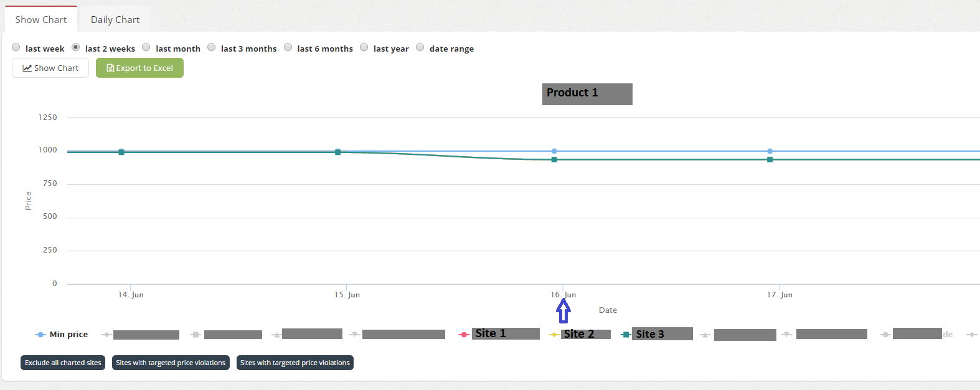Image resolution: width=980 pixels, height=390 pixels.
Task: Choose the last 2 weeks time range
Action: [76, 47]
